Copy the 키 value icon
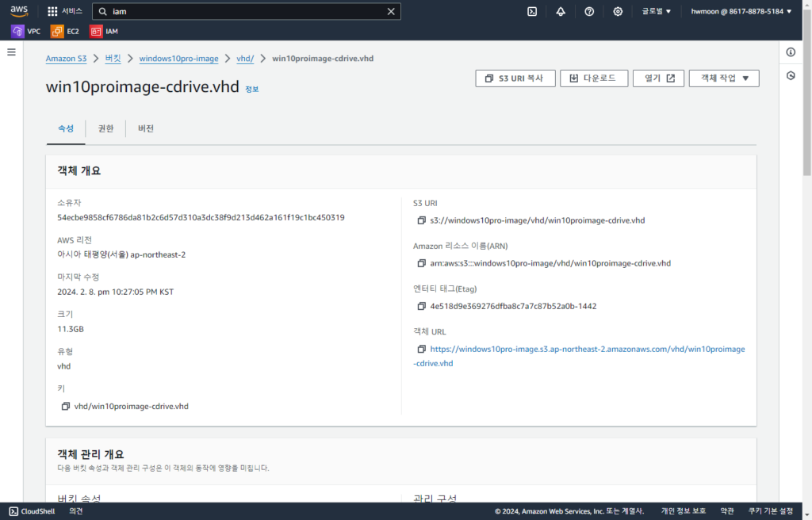 [x=65, y=407]
